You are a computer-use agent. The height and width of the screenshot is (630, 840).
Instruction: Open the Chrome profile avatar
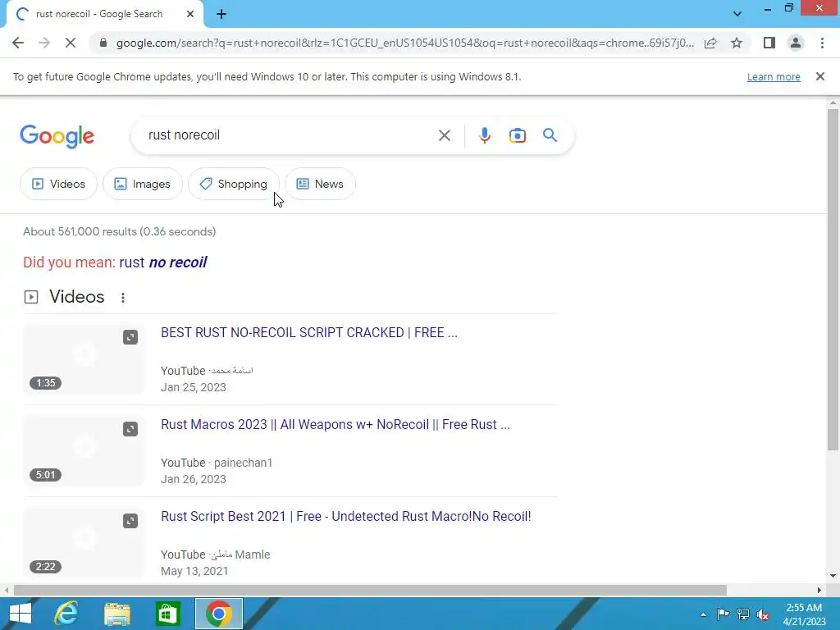[796, 43]
